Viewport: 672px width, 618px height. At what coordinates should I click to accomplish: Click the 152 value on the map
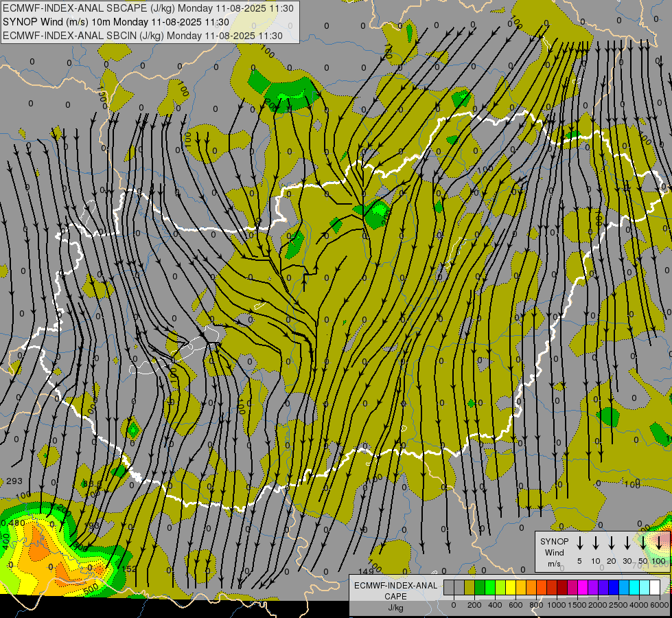click(130, 569)
